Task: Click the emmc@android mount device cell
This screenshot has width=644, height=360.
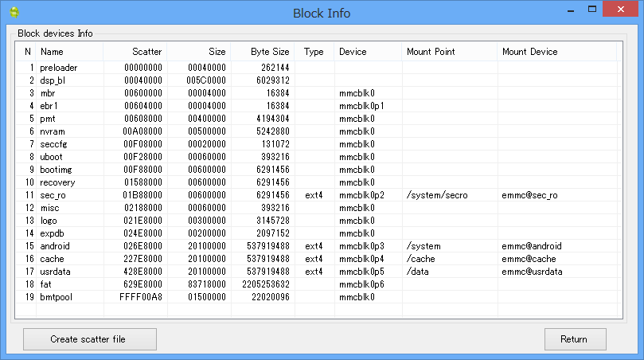Action: pyautogui.click(x=532, y=246)
